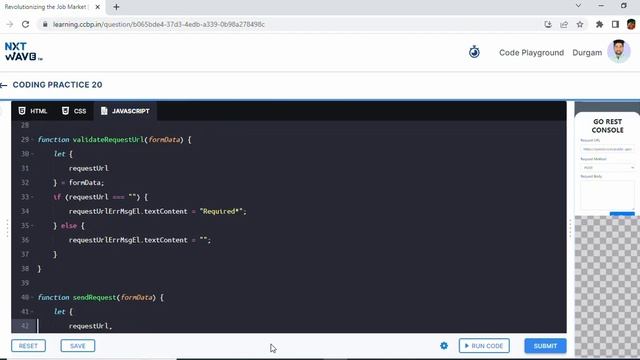Viewport: 640px width, 360px height.
Task: Collapse the fold arrow on line 29
Action: [x=32, y=140]
